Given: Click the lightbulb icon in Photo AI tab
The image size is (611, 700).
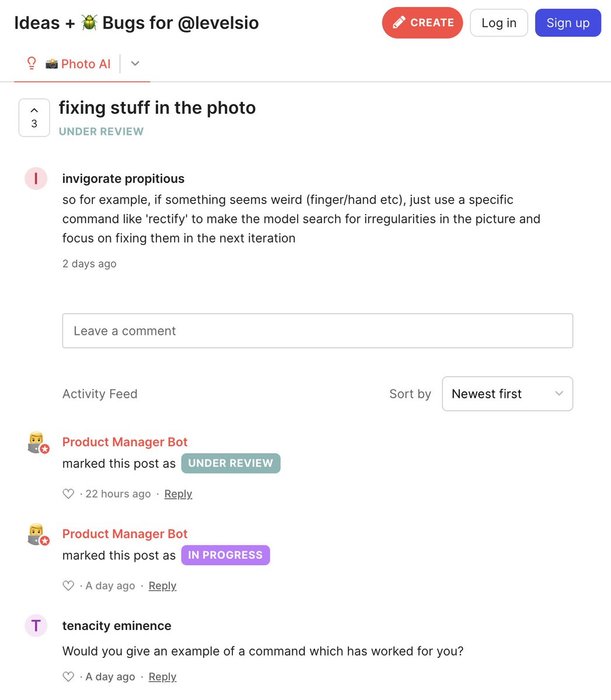Looking at the screenshot, I should pyautogui.click(x=31, y=64).
